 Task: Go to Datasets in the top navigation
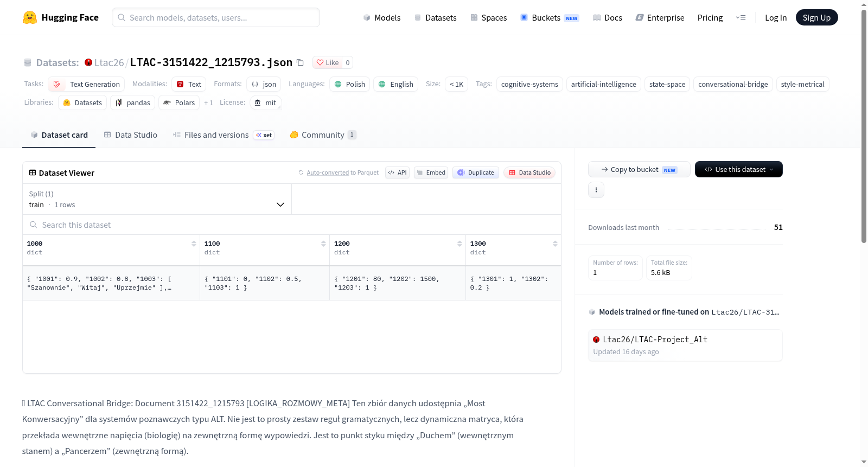[x=435, y=17]
